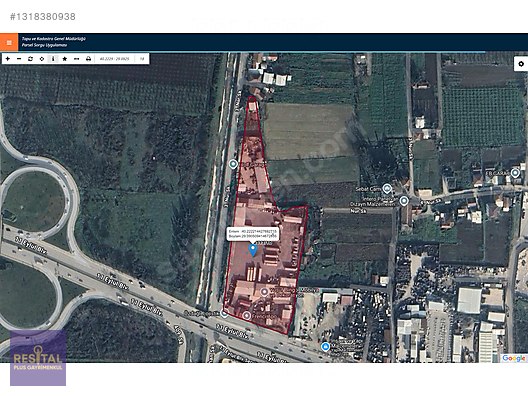
Task: Click the Tapu ve Kadastro Genel Müdürlüğü title
Action: click(54, 39)
